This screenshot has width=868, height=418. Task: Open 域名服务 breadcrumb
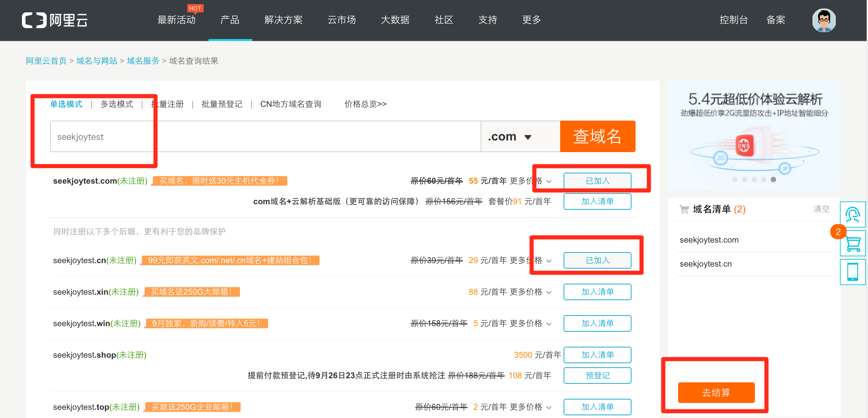click(x=143, y=61)
